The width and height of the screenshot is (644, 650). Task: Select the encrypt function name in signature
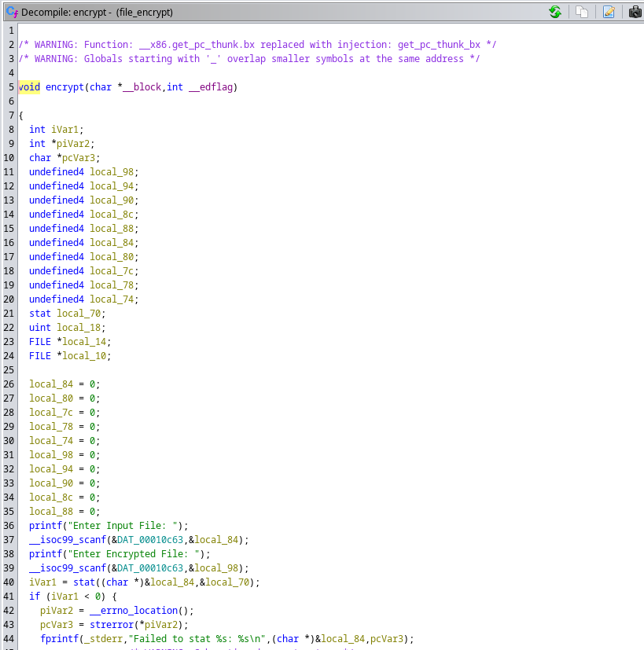point(64,87)
